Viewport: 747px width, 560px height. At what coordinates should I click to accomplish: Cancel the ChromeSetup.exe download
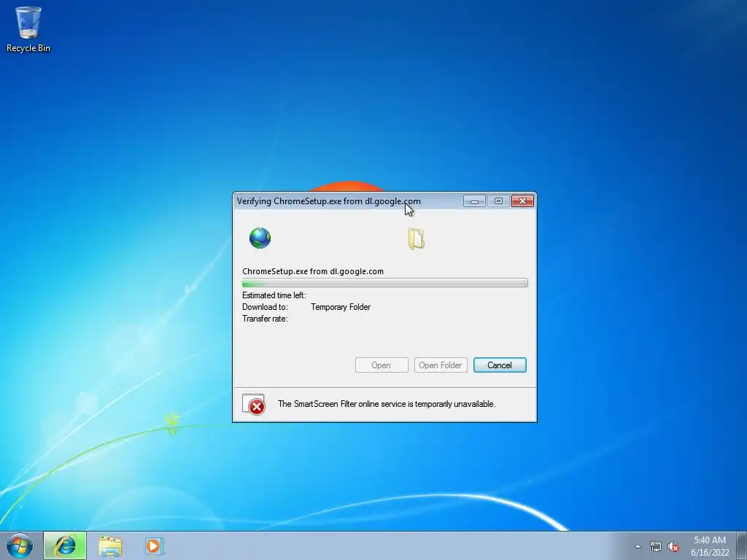coord(500,365)
